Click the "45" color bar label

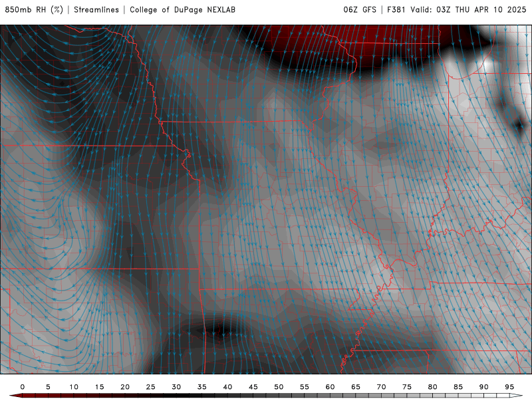click(253, 387)
